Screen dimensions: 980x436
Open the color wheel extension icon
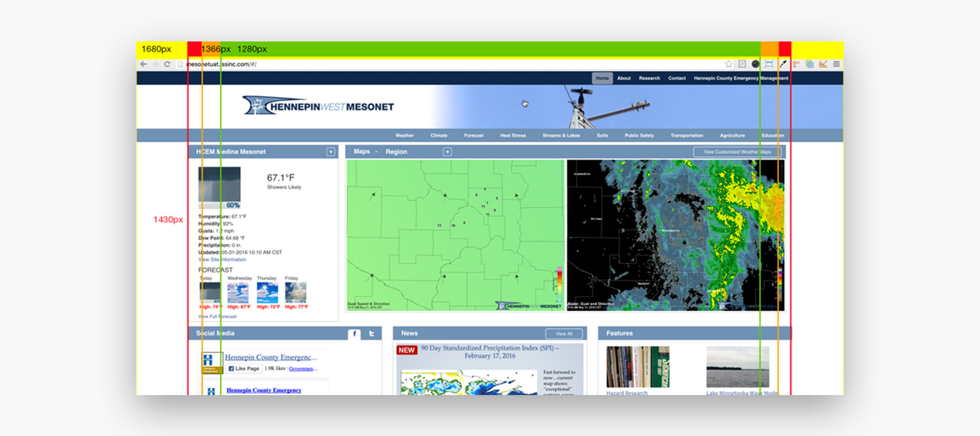tap(756, 64)
